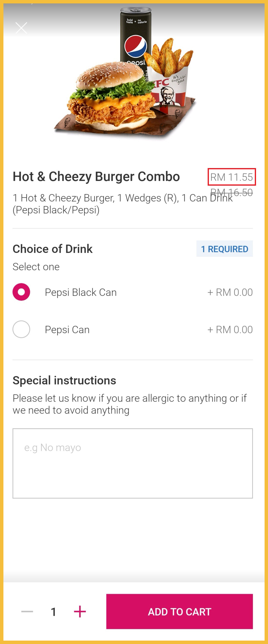Click the 1 REQUIRED badge
Screen dimensions: 268x644
pyautogui.click(x=225, y=249)
